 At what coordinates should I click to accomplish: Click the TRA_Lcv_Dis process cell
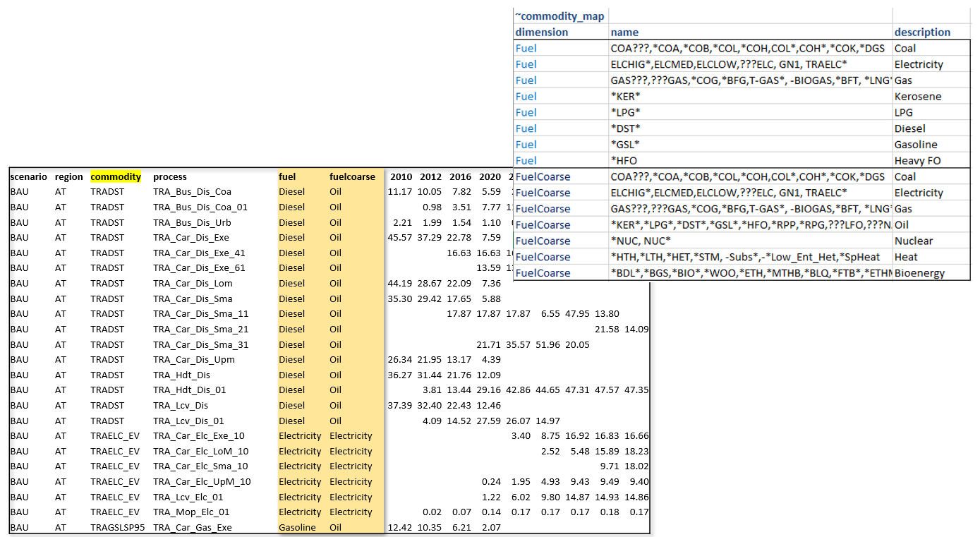pyautogui.click(x=181, y=405)
